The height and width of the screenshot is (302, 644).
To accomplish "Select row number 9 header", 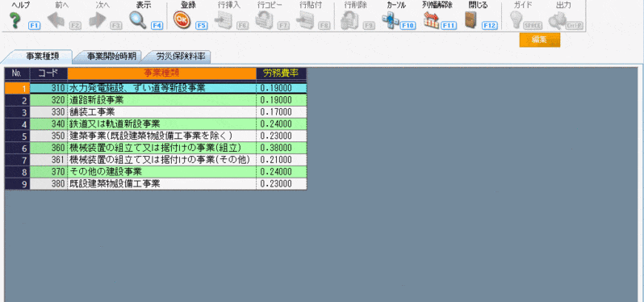I will 17,183.
